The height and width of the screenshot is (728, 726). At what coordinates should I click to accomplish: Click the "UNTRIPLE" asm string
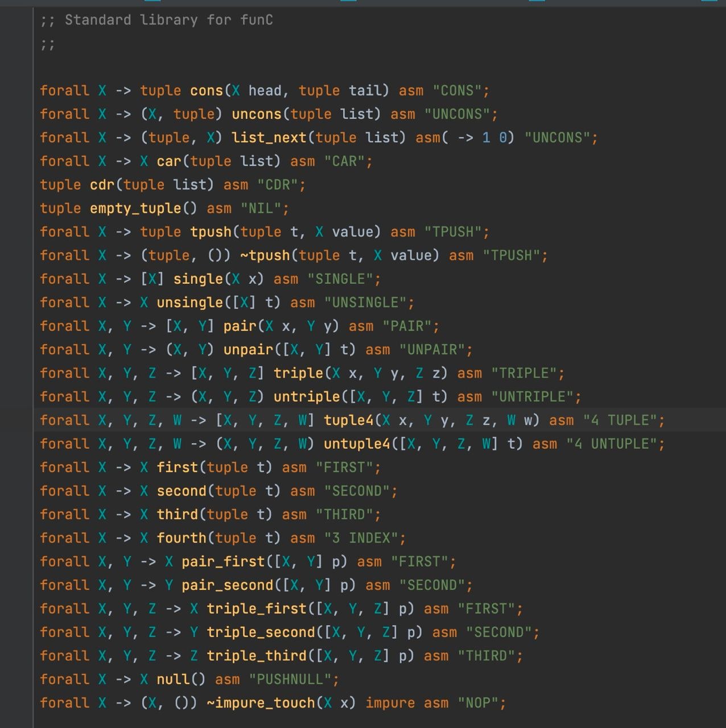coord(533,398)
